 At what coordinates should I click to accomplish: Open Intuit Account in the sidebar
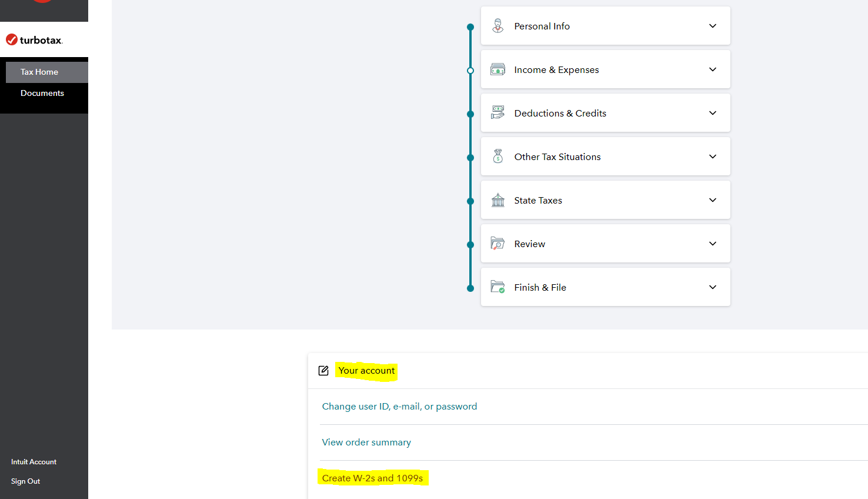click(x=34, y=462)
